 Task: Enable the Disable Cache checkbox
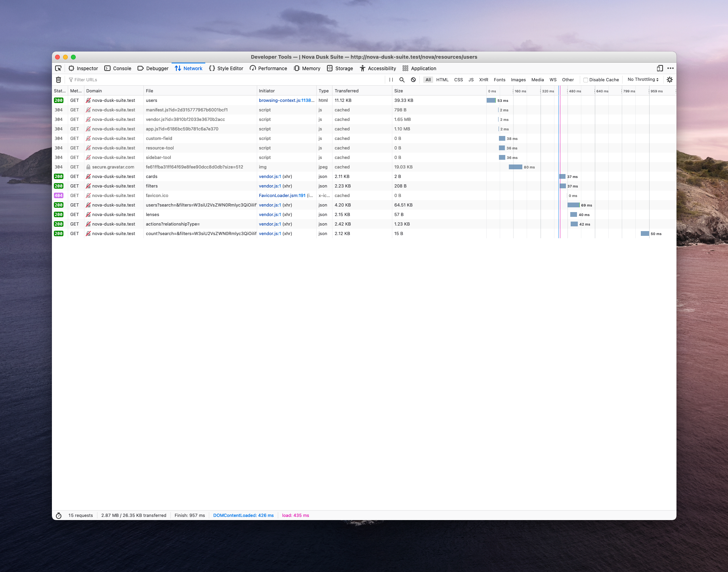pos(586,80)
